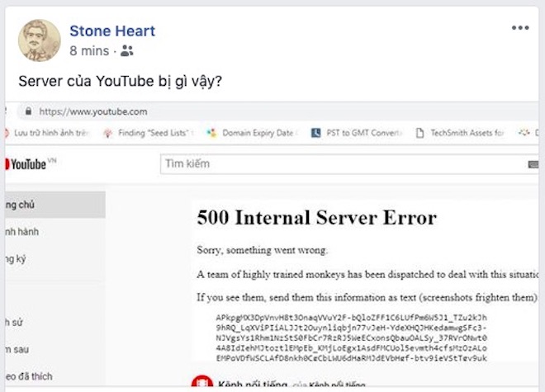
Task: Click the padlock icon in address bar
Action: click(x=28, y=111)
